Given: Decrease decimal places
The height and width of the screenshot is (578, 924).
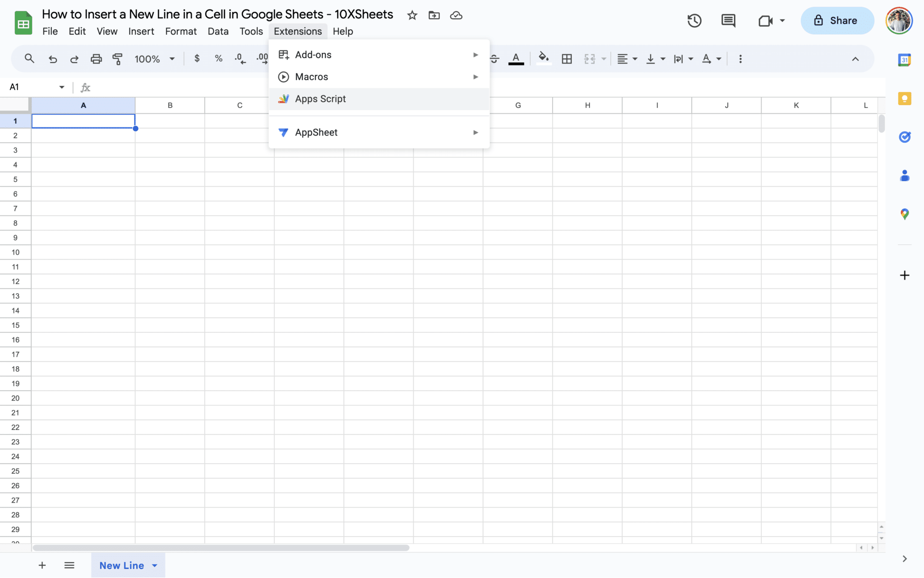Looking at the screenshot, I should coord(240,59).
